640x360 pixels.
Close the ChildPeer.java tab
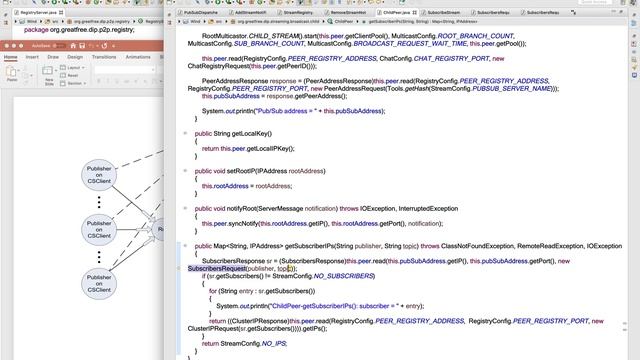[x=415, y=13]
